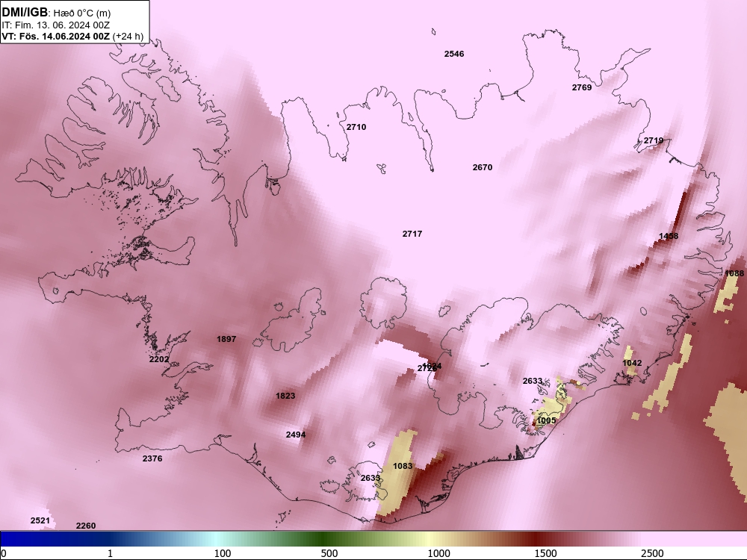
Task: Click the map value 2710
Action: [x=356, y=127]
